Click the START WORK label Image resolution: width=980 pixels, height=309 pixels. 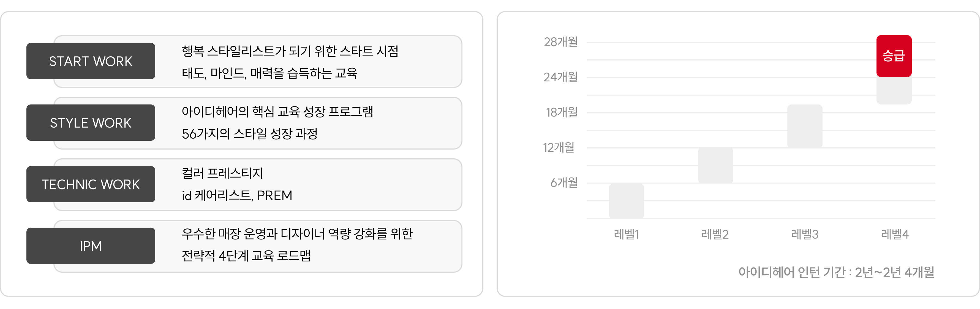tap(91, 61)
